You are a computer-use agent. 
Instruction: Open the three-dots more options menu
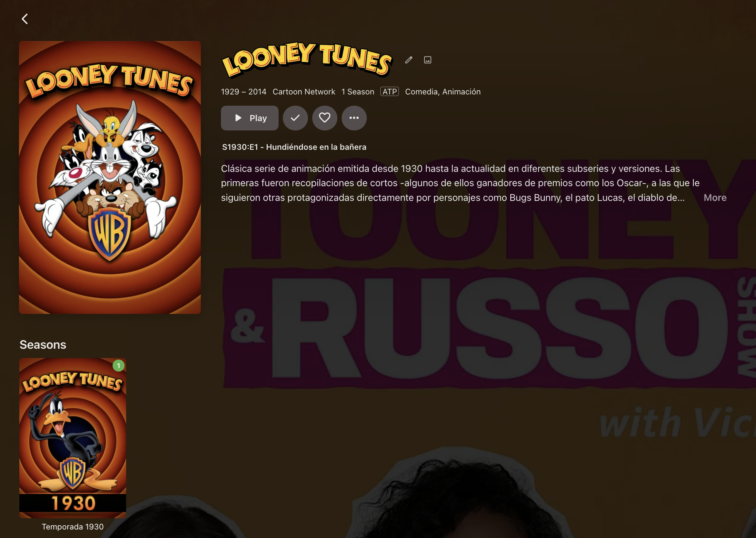(354, 118)
